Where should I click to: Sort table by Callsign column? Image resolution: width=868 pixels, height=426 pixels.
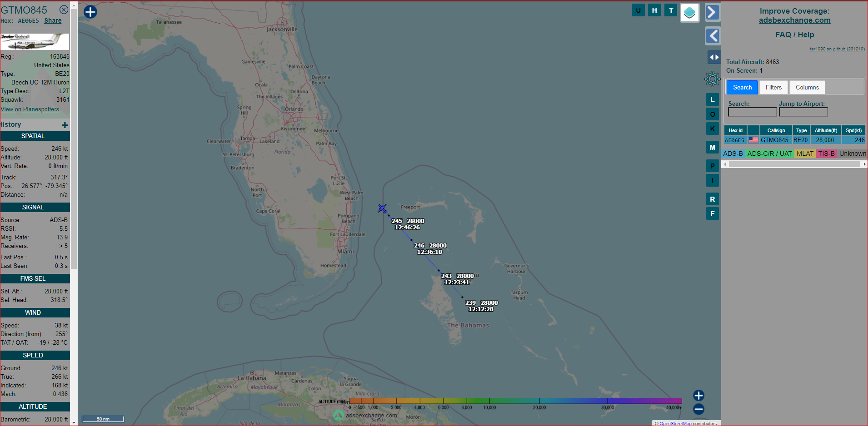pyautogui.click(x=776, y=130)
